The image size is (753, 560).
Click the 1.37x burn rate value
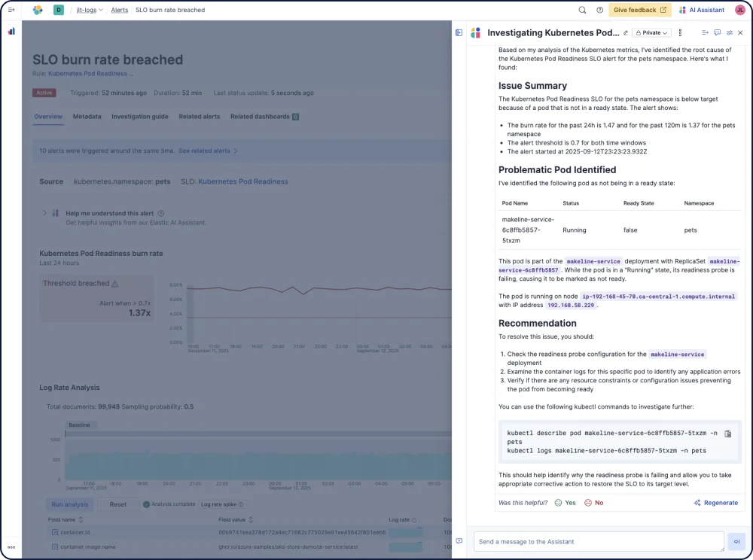(x=139, y=313)
